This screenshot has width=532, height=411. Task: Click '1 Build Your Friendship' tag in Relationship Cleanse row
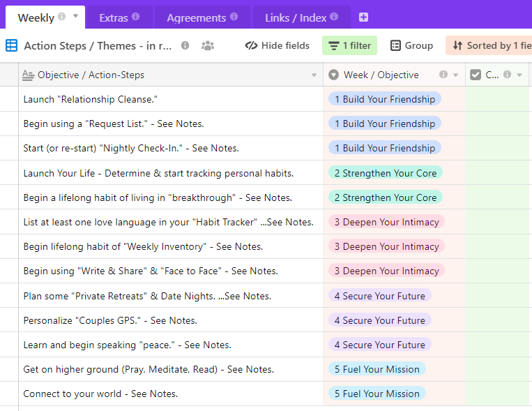pos(385,99)
